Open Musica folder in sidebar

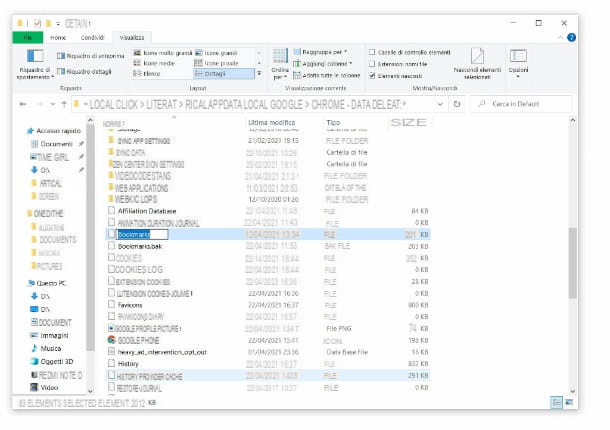(46, 348)
